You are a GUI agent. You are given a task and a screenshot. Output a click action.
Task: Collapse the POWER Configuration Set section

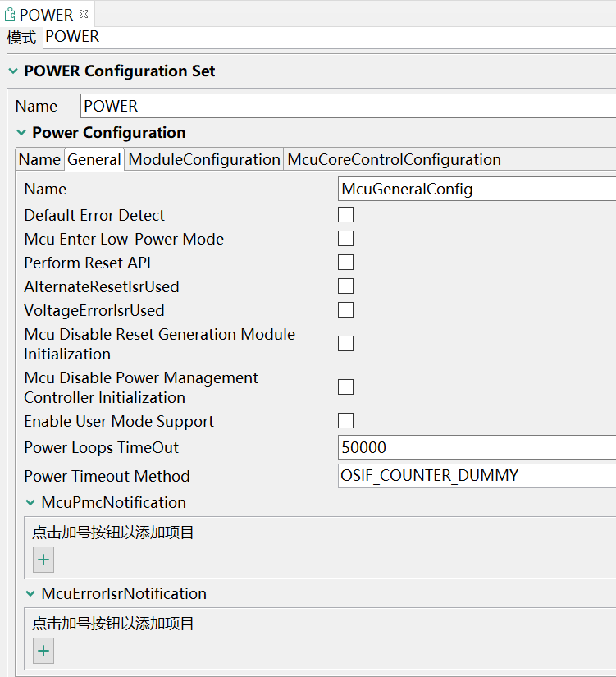pos(13,71)
